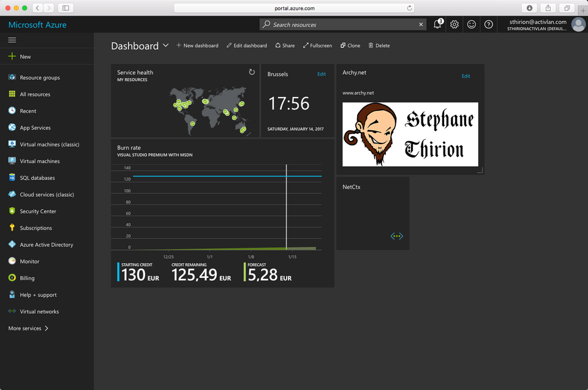Switch the dashboard to Fullscreen
This screenshot has height=390, width=588.
pos(317,45)
